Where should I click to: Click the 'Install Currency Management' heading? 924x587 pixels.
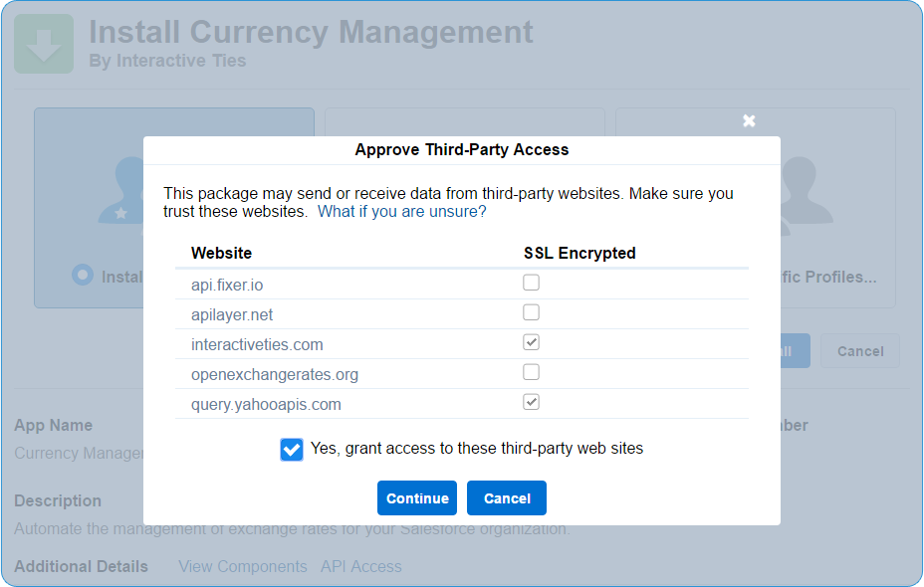pyautogui.click(x=311, y=33)
